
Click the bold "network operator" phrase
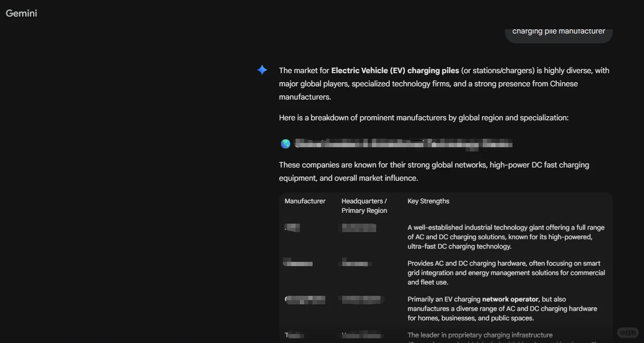[x=510, y=299]
